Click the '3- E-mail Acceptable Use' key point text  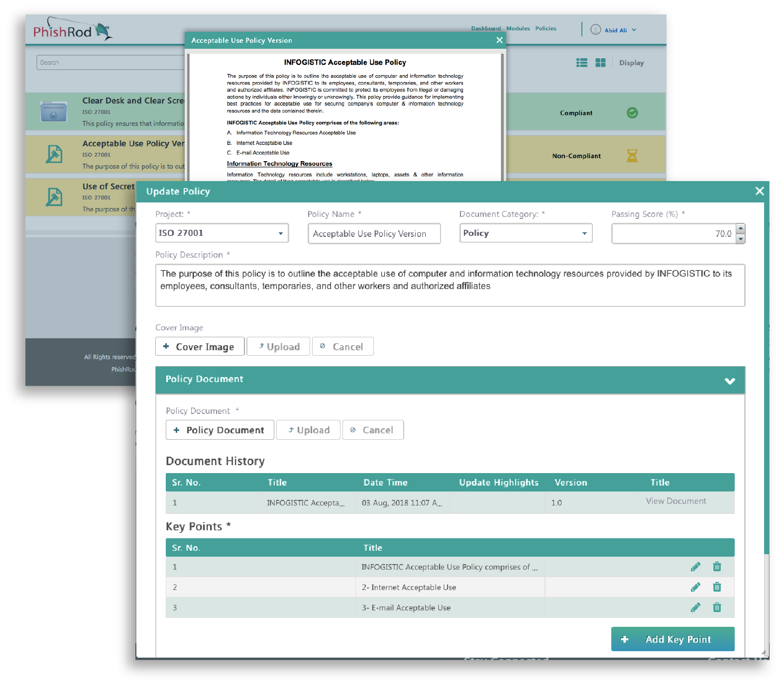point(406,608)
